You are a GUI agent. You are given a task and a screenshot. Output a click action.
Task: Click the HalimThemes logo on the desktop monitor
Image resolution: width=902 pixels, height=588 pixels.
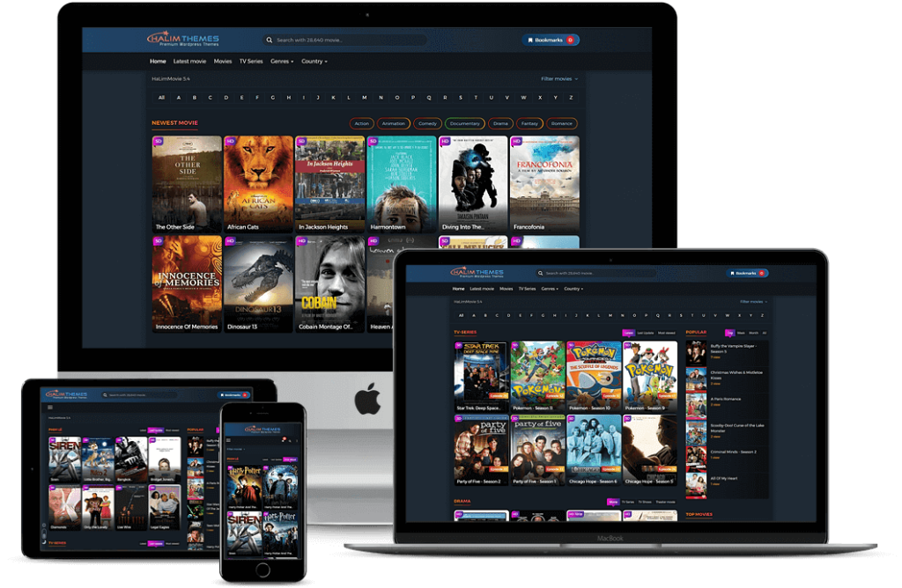(x=182, y=40)
